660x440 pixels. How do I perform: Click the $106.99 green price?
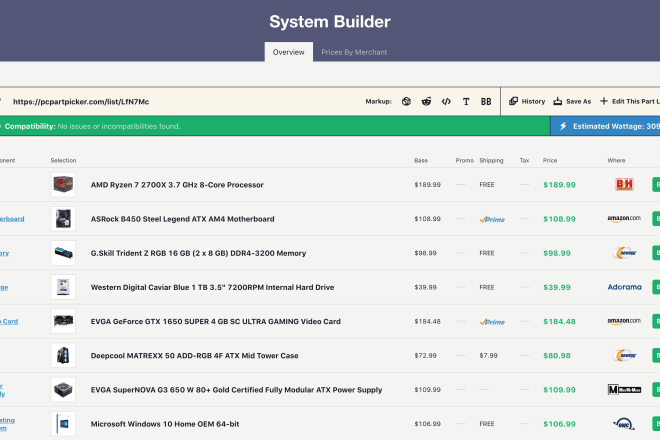point(559,424)
